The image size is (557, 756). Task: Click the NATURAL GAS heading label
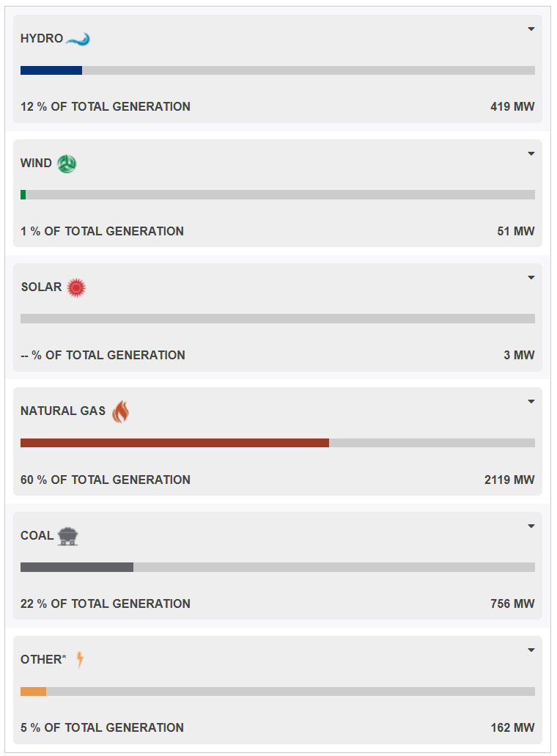pyautogui.click(x=63, y=411)
